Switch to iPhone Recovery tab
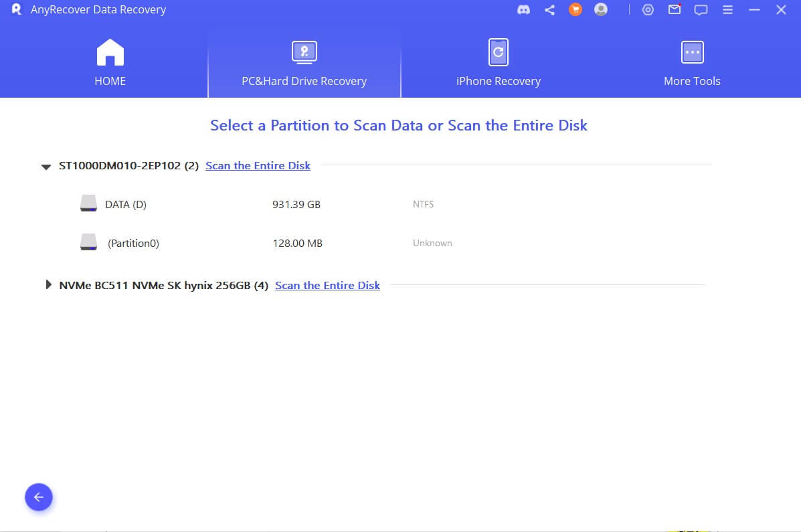Screen dimensions: 801x532 (498, 64)
